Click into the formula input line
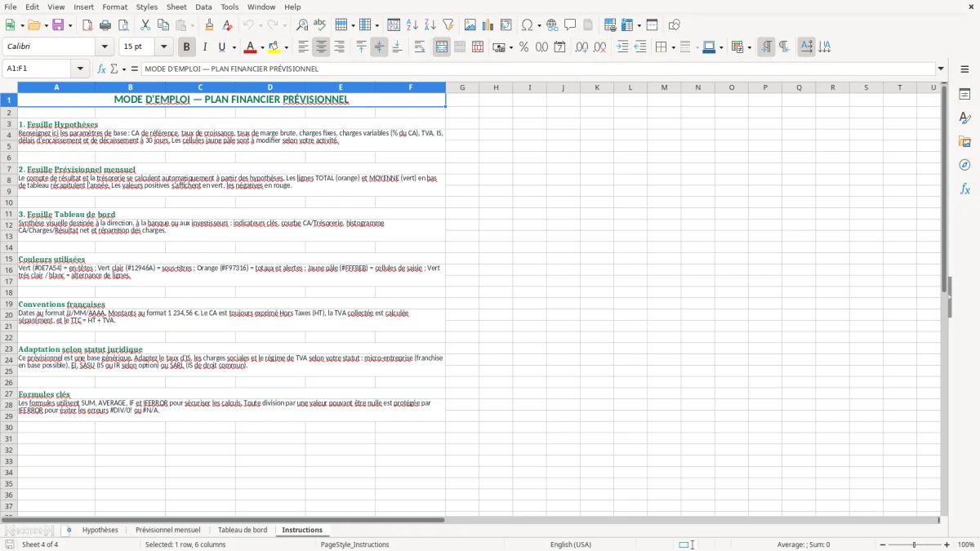This screenshot has width=980, height=551. [537, 69]
